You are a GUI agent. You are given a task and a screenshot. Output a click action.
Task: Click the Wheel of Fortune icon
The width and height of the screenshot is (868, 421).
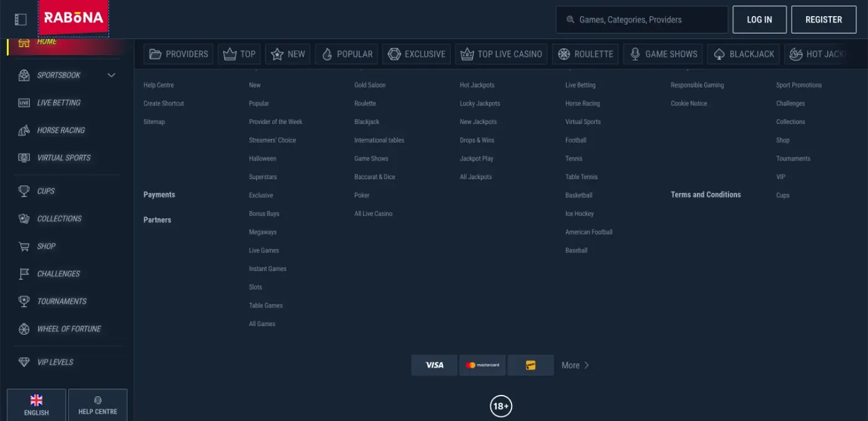24,329
